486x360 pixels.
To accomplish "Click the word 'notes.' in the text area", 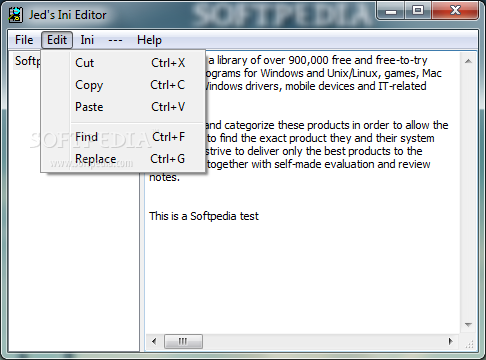I will point(164,177).
